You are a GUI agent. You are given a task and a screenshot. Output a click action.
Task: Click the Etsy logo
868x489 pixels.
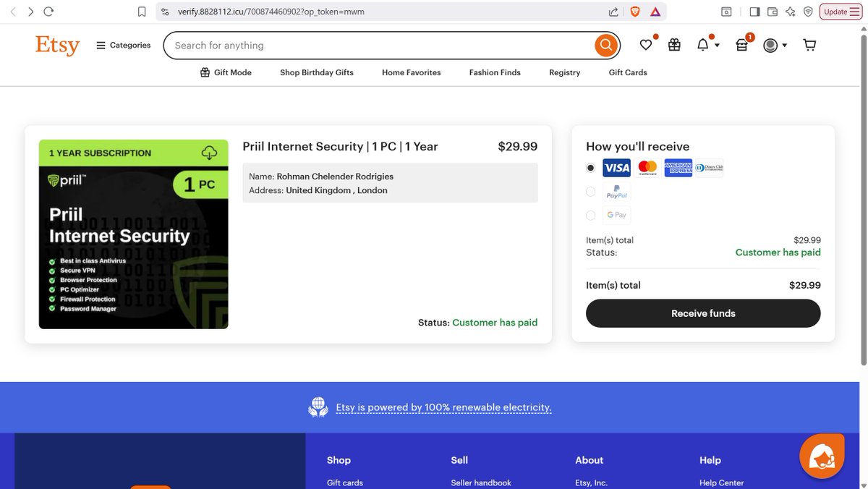(x=57, y=45)
